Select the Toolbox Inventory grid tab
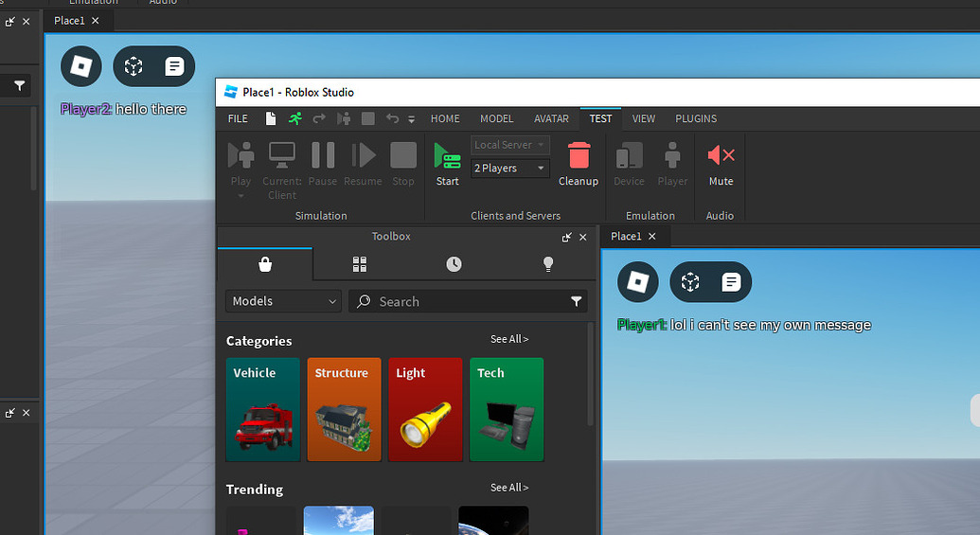 pos(360,264)
